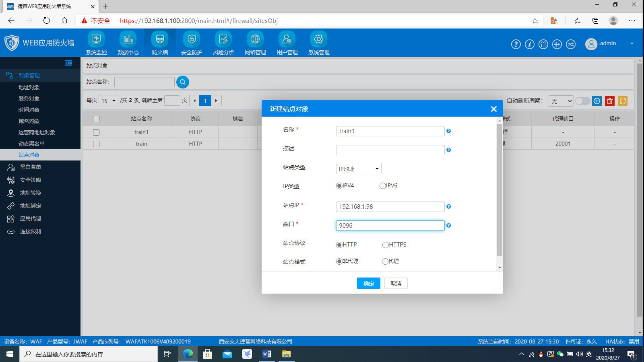
Task: Close the 新建站点对象 dialog with X
Action: tap(494, 109)
